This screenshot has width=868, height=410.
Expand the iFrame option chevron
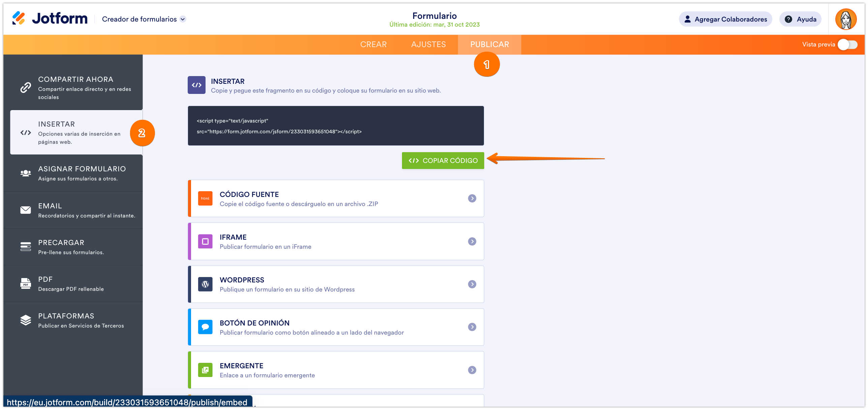click(472, 241)
